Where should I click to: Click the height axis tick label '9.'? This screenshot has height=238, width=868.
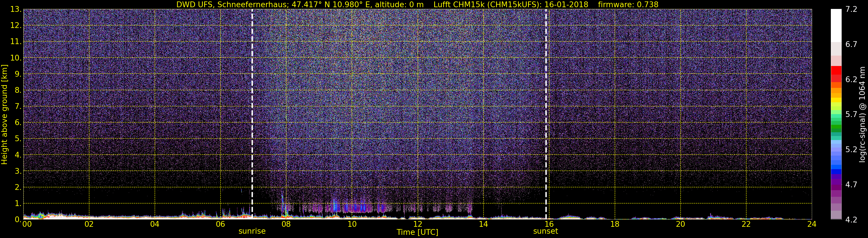pyautogui.click(x=18, y=74)
